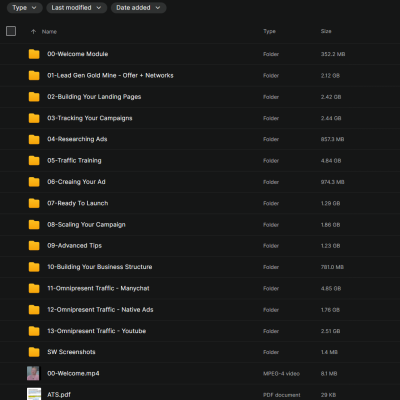Click the 1.4 MB size value
The width and height of the screenshot is (400, 400).
329,352
